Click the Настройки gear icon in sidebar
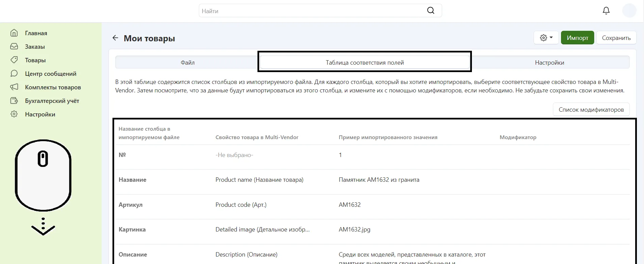Image resolution: width=644 pixels, height=264 pixels. click(14, 114)
